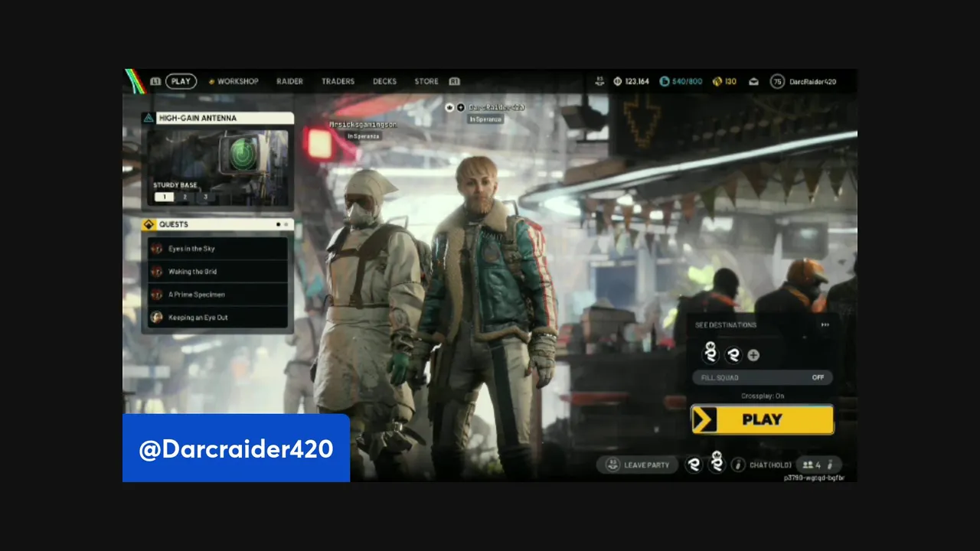Open the WORKSHOP tab
The image size is (980, 551).
click(x=237, y=81)
